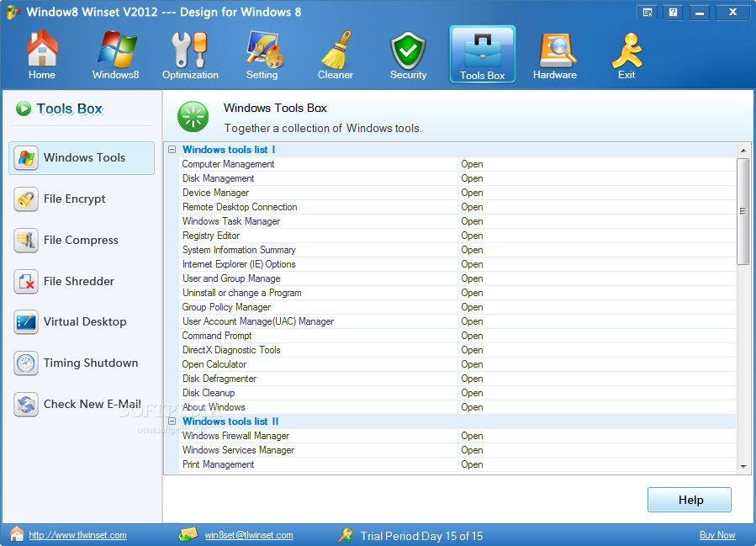This screenshot has width=756, height=546.
Task: Open the Cleaner broom icon
Action: tap(336, 49)
